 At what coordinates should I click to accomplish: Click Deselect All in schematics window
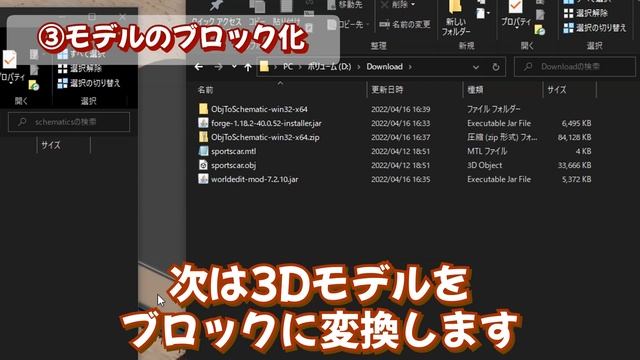click(80, 68)
